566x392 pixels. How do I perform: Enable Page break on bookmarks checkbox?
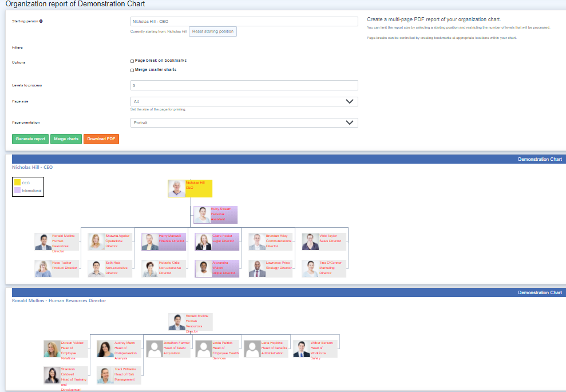pyautogui.click(x=132, y=61)
